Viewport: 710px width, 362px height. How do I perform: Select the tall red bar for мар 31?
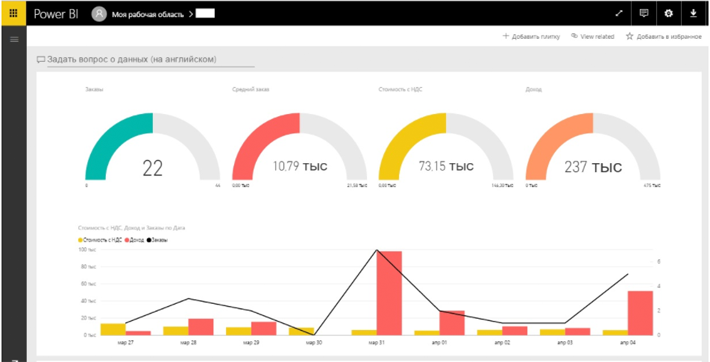click(389, 293)
